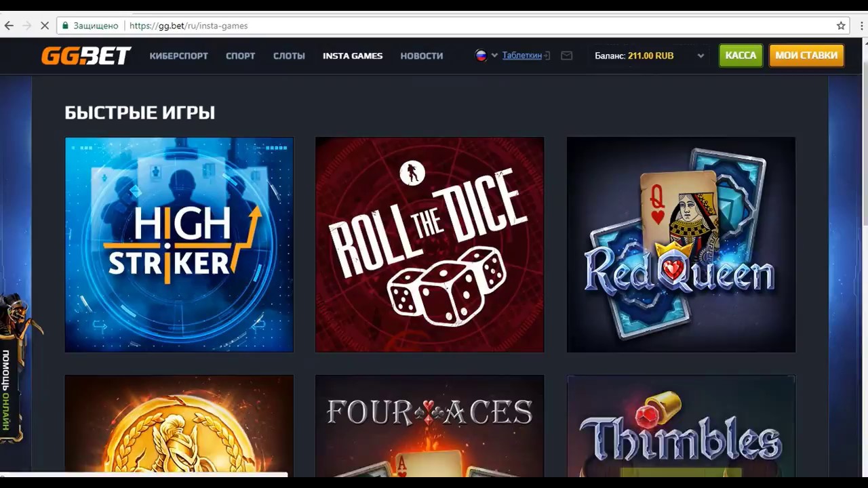Open the Russian flag language selector
868x488 pixels.
click(486, 56)
